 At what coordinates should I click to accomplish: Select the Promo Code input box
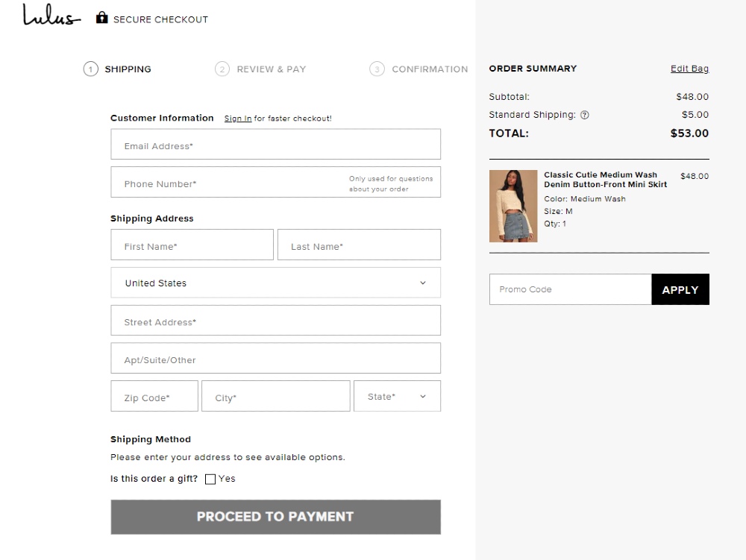tap(570, 290)
